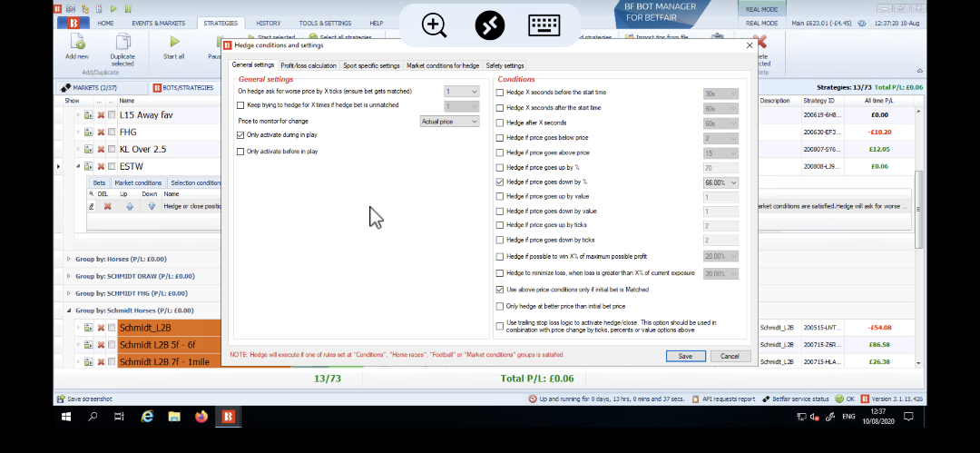
Task: Click the Windows Start button
Action: coord(65,416)
